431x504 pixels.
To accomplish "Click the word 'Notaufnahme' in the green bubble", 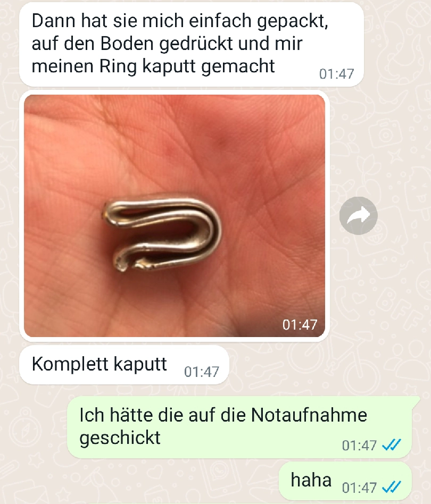I will 309,415.
